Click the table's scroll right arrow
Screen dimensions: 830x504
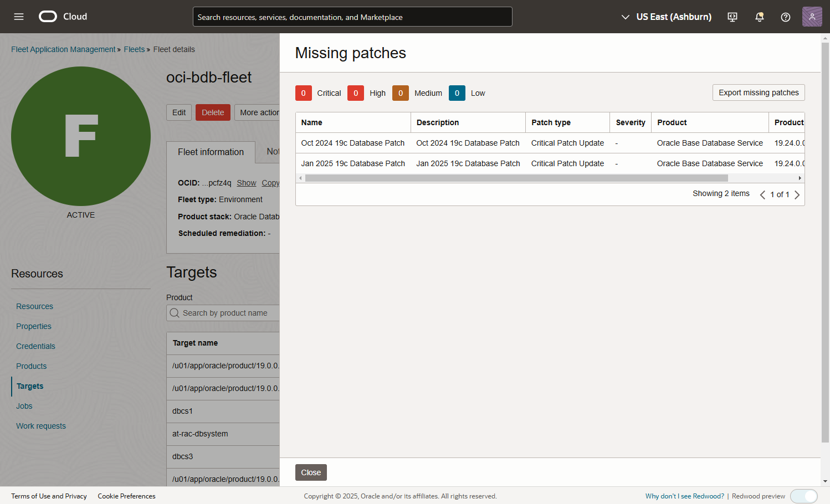[800, 178]
